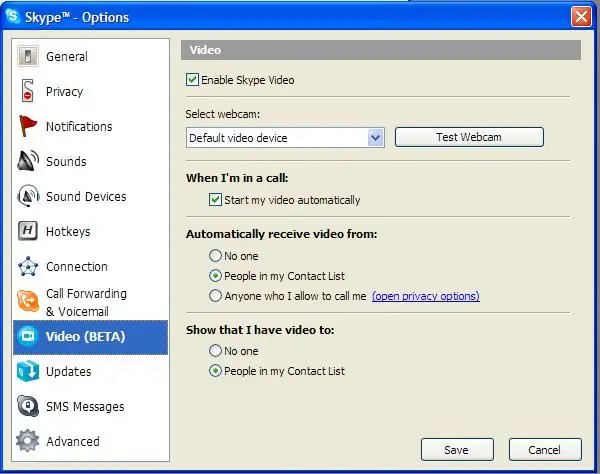Open SMS Messages settings
This screenshot has width=600, height=474.
coord(91,406)
